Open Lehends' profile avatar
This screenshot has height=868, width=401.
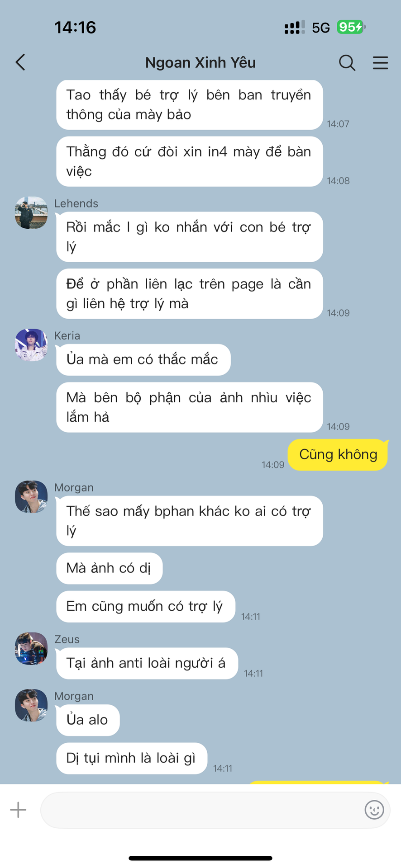pyautogui.click(x=31, y=213)
